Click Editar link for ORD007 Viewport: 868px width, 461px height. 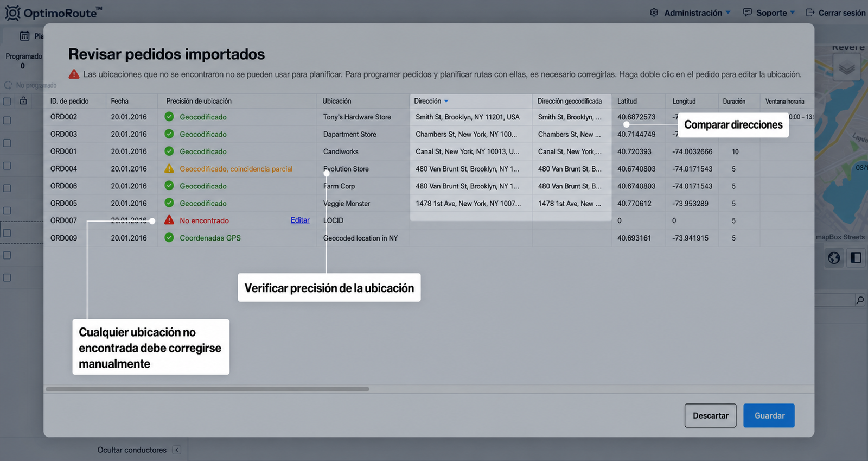(x=300, y=220)
